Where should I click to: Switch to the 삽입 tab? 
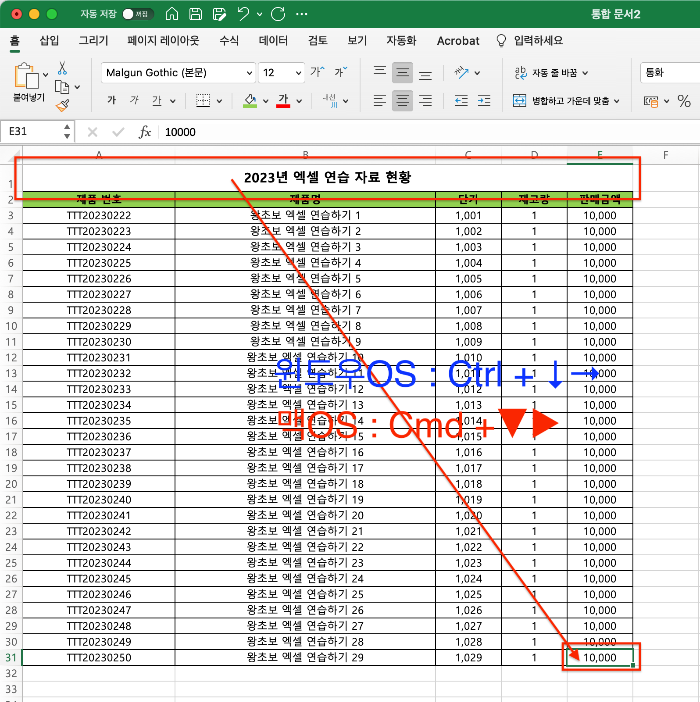(49, 41)
